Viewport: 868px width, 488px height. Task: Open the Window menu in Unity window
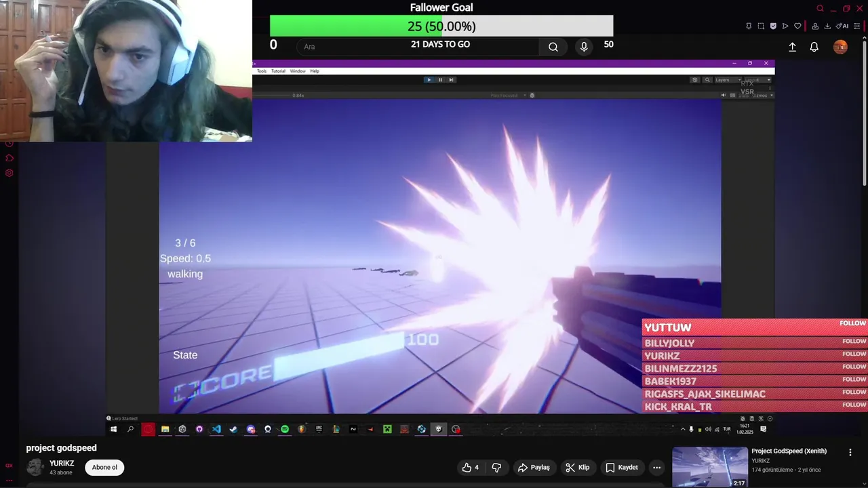coord(298,71)
